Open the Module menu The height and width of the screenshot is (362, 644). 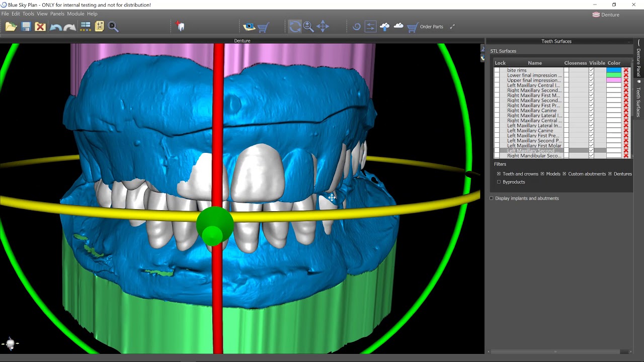coord(75,14)
